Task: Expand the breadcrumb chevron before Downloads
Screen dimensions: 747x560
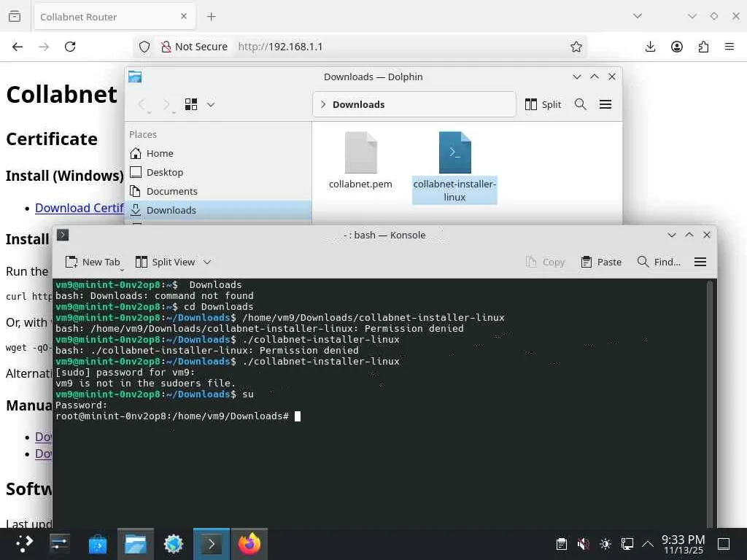Action: [323, 104]
